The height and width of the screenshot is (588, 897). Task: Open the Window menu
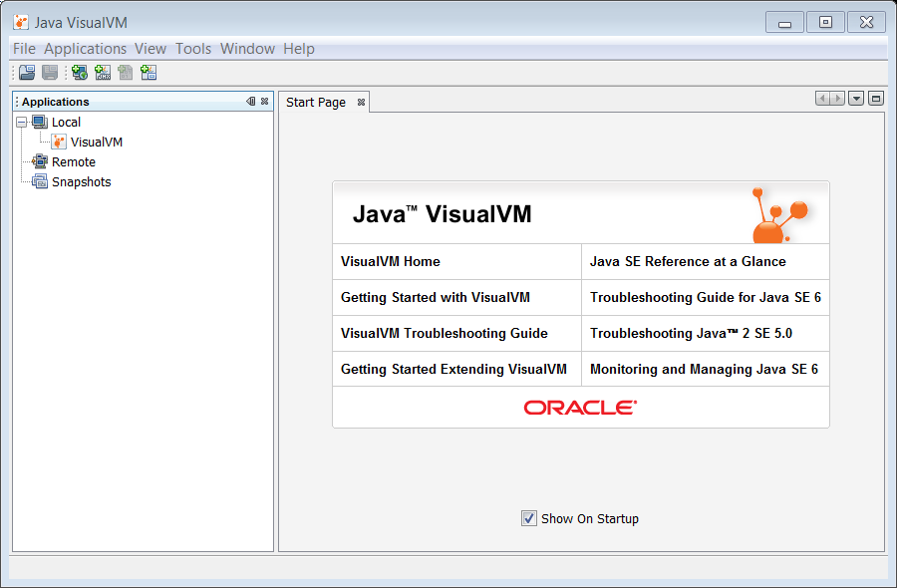248,49
